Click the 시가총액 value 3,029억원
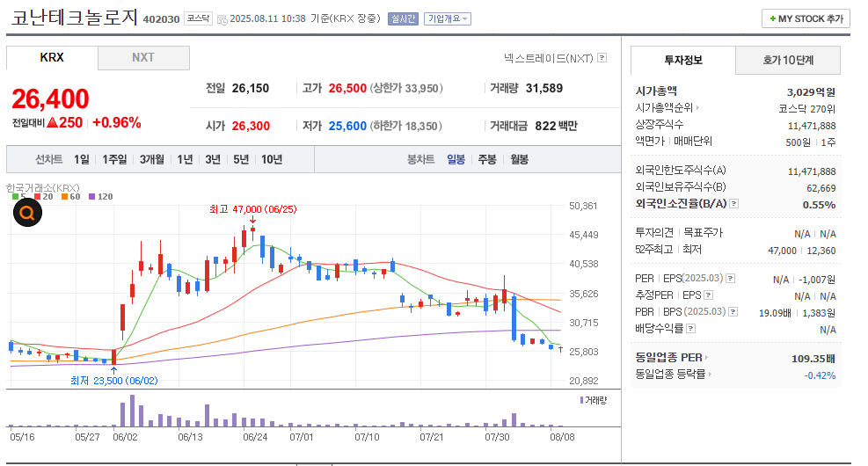The width and height of the screenshot is (868, 466). 811,91
